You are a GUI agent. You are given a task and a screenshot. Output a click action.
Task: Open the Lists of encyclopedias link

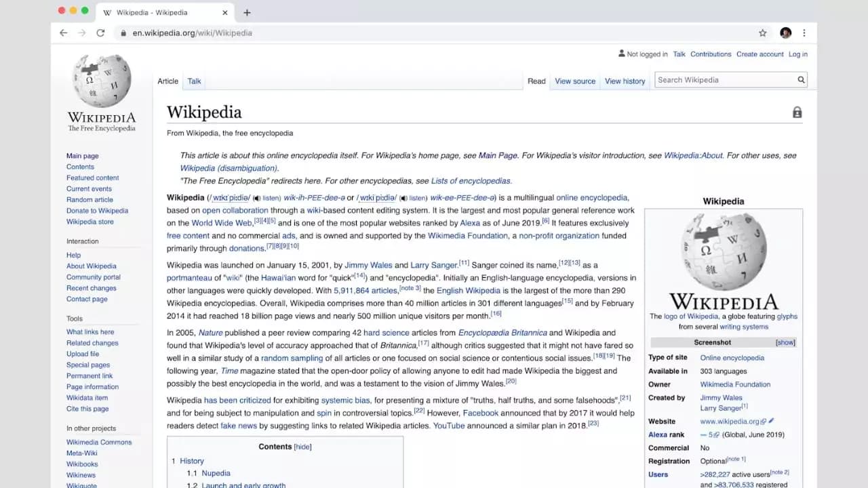pos(471,181)
